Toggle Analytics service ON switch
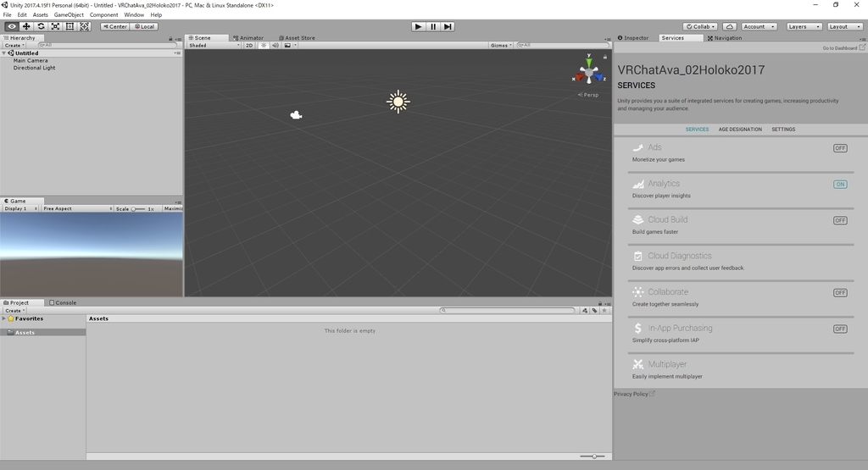 pos(840,184)
